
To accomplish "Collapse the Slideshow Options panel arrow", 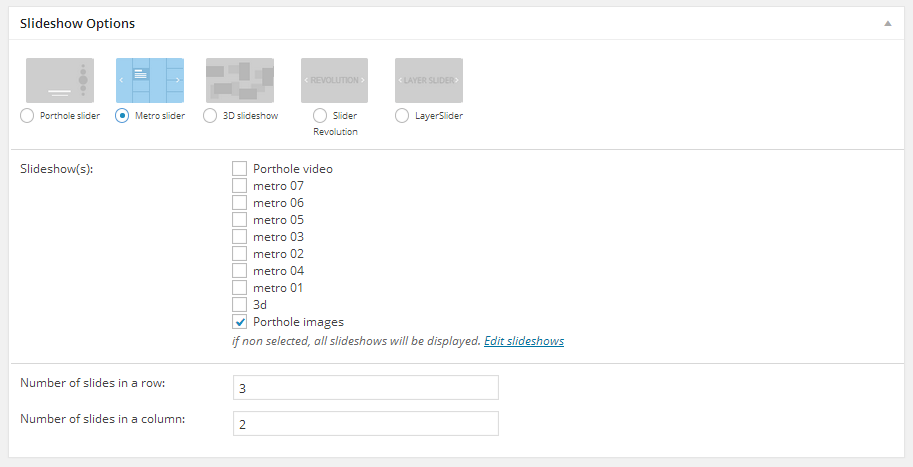I will [887, 23].
